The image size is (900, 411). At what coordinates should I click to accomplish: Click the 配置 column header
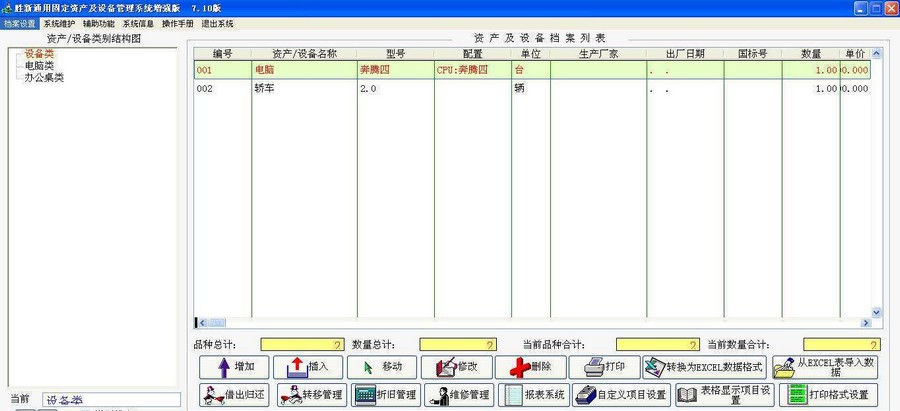(473, 54)
